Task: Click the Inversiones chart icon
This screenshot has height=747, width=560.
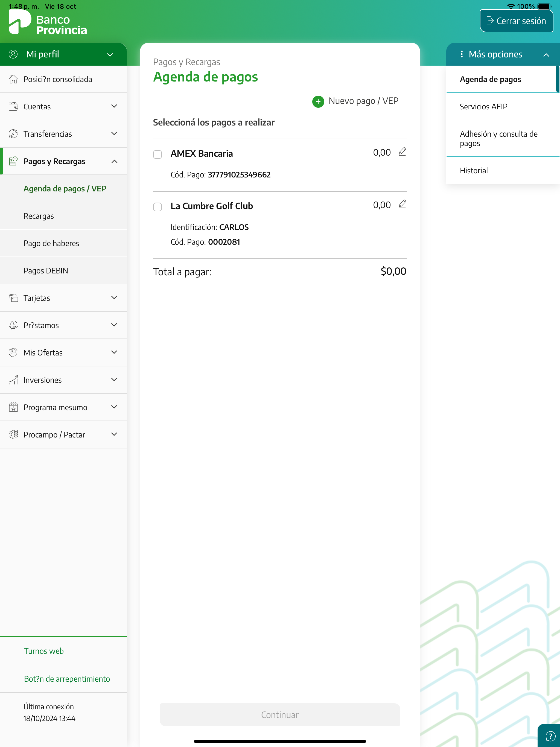Action: (x=13, y=380)
